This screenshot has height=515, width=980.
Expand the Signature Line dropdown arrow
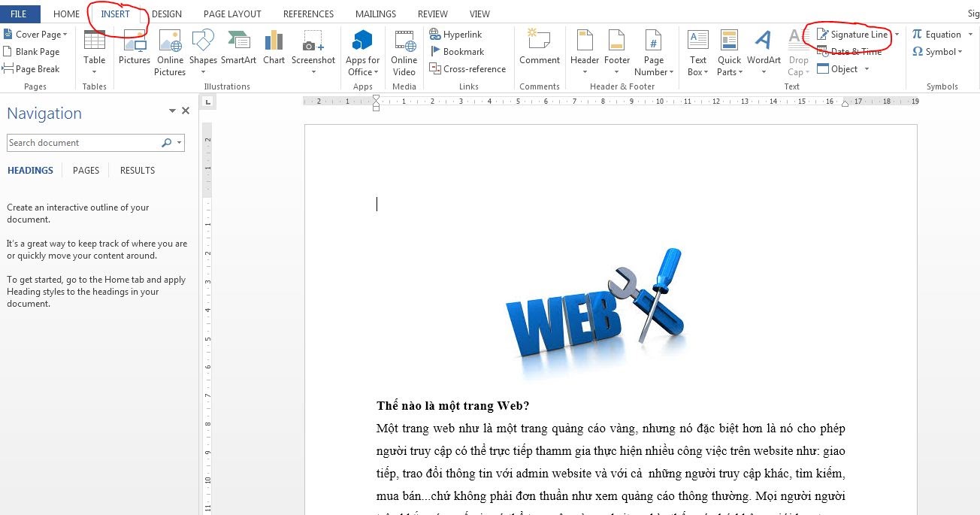click(x=897, y=35)
